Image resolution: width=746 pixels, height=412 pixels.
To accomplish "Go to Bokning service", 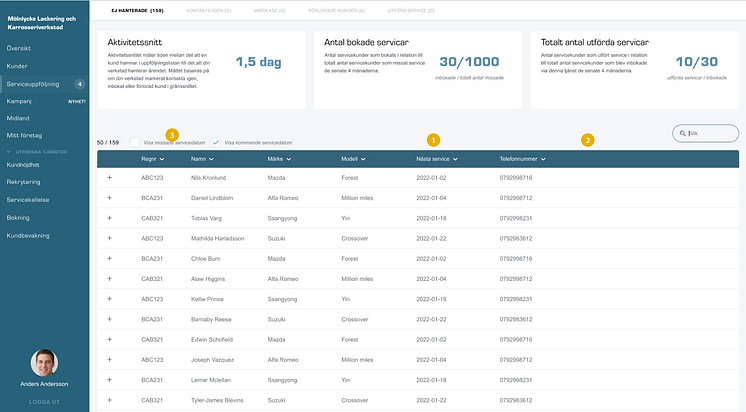I will (x=18, y=218).
